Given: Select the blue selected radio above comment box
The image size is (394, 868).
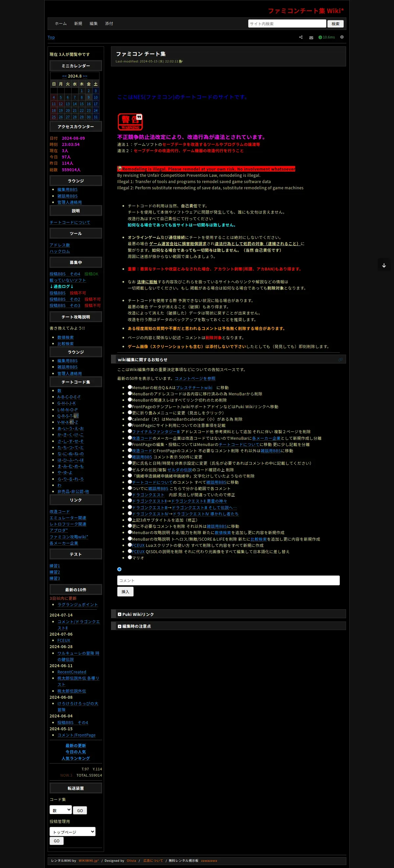Looking at the screenshot, I should click(x=119, y=569).
